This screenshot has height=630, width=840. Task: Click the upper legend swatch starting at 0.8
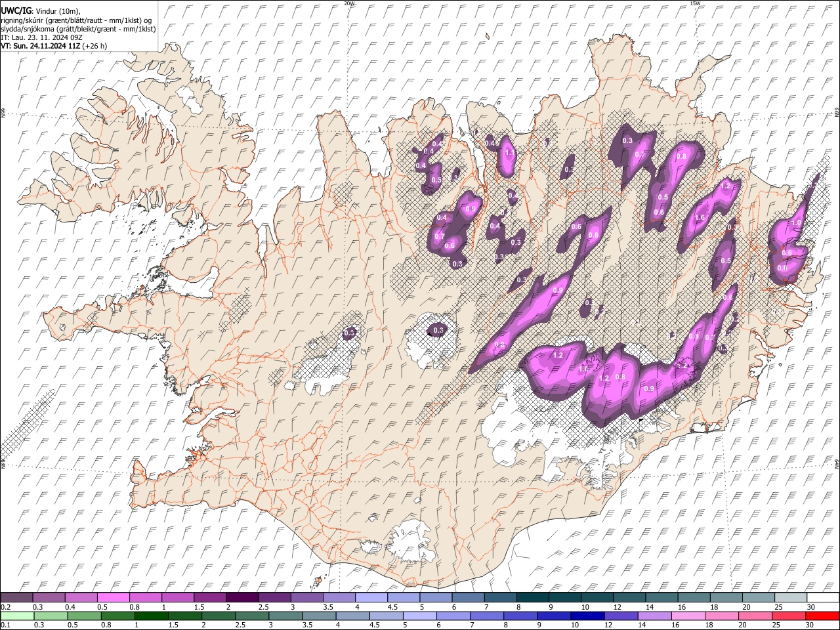pos(145,597)
